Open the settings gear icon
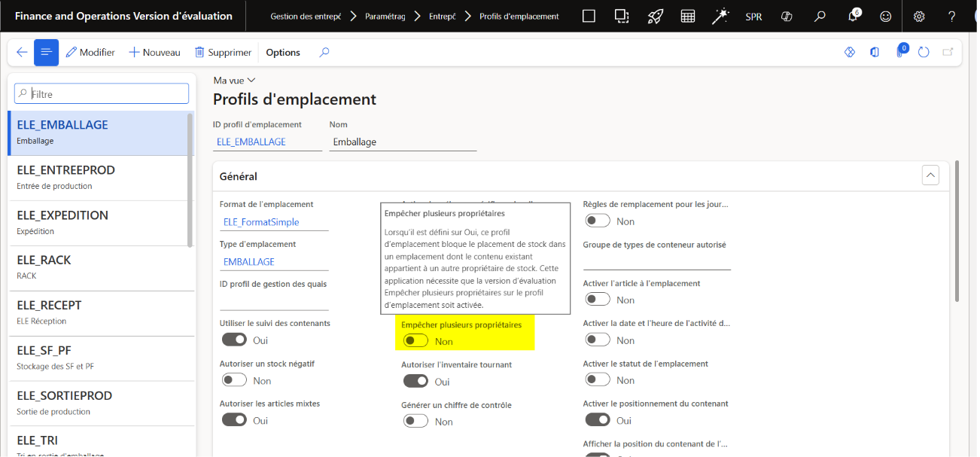The height and width of the screenshot is (457, 980). (x=919, y=17)
